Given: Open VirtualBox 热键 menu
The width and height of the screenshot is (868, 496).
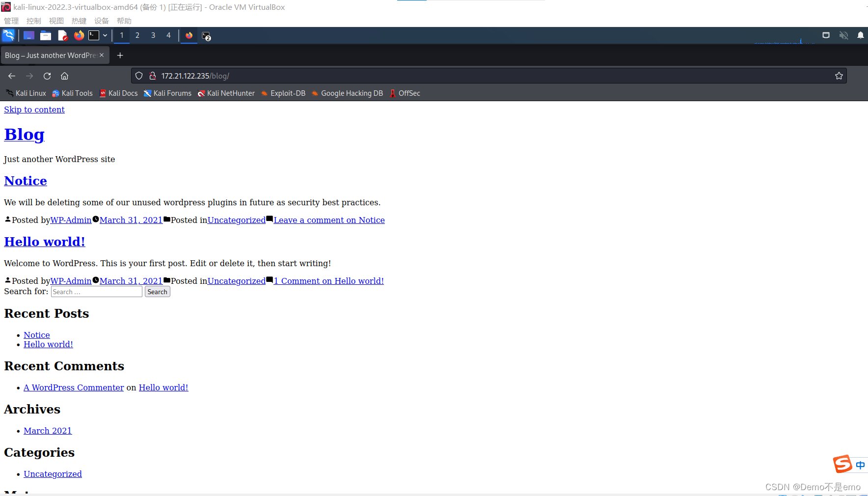Looking at the screenshot, I should pyautogui.click(x=79, y=21).
